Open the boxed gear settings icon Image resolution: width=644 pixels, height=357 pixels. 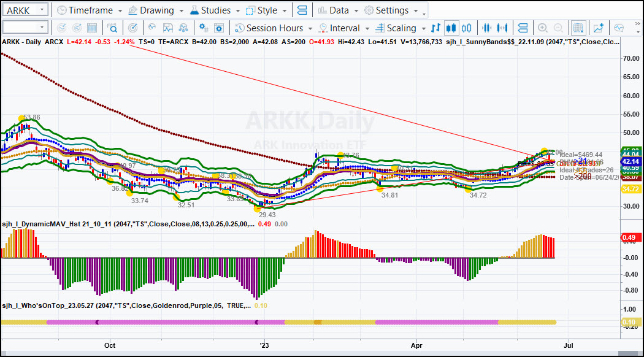point(219,28)
